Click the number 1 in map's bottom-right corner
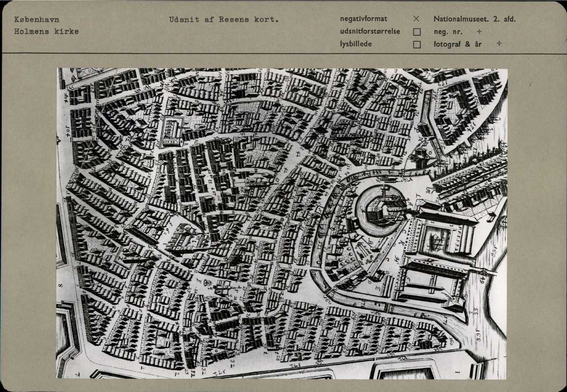 [x=457, y=373]
